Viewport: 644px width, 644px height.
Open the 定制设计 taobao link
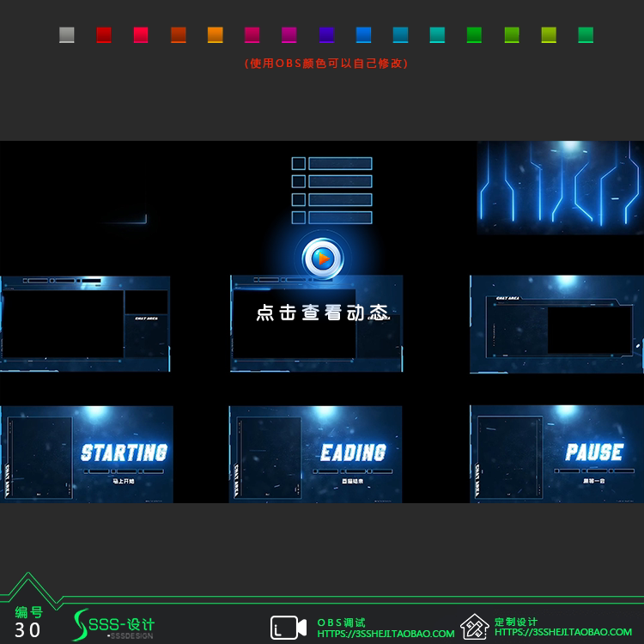click(x=563, y=632)
